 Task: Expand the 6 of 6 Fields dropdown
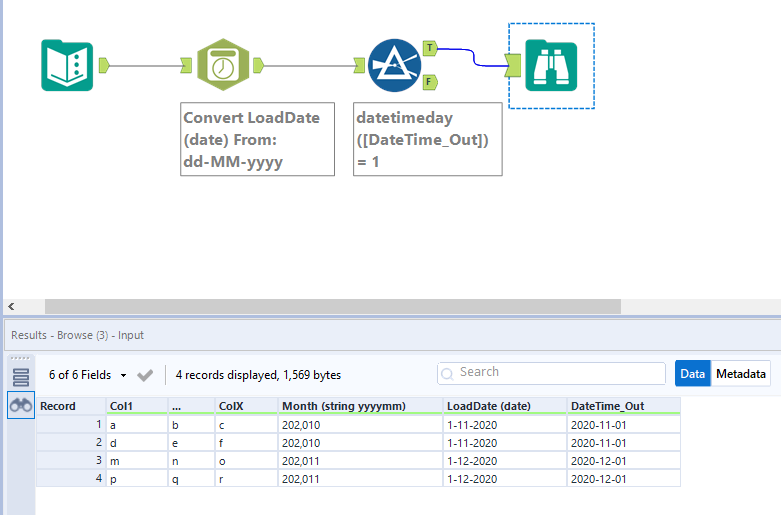coord(88,375)
